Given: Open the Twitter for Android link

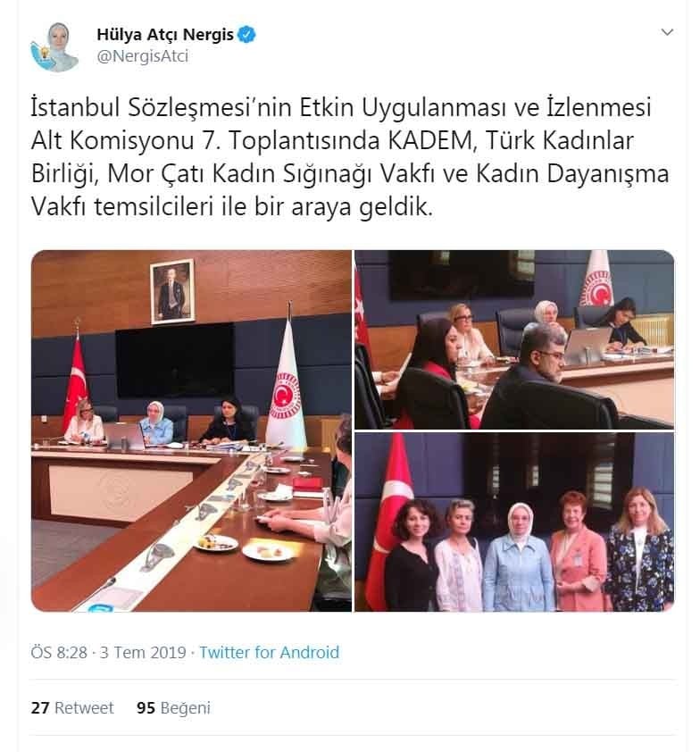Looking at the screenshot, I should (x=270, y=652).
